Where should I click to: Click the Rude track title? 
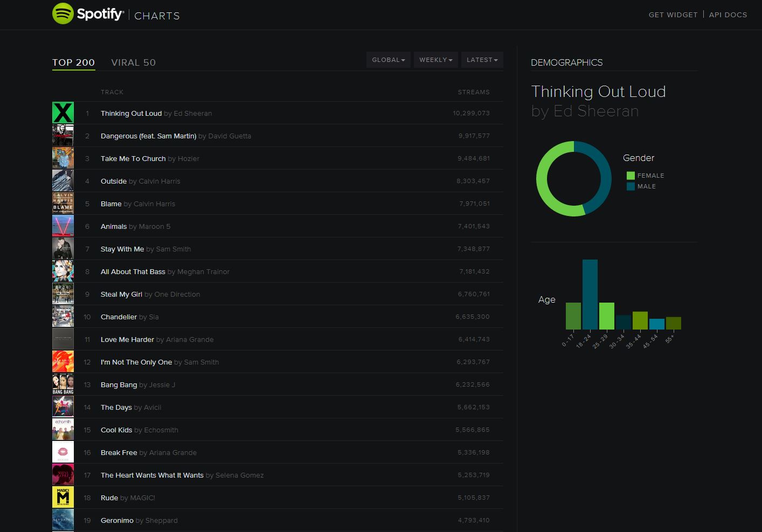109,498
